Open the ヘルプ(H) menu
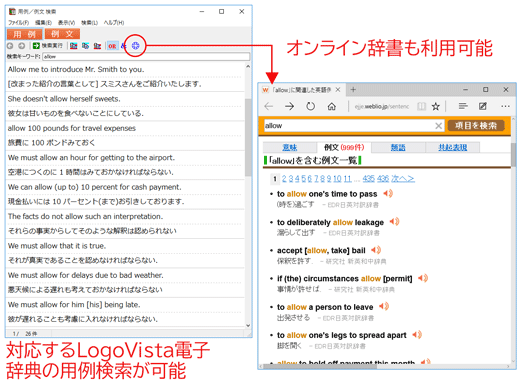The height and width of the screenshot is (384, 520). point(114,23)
